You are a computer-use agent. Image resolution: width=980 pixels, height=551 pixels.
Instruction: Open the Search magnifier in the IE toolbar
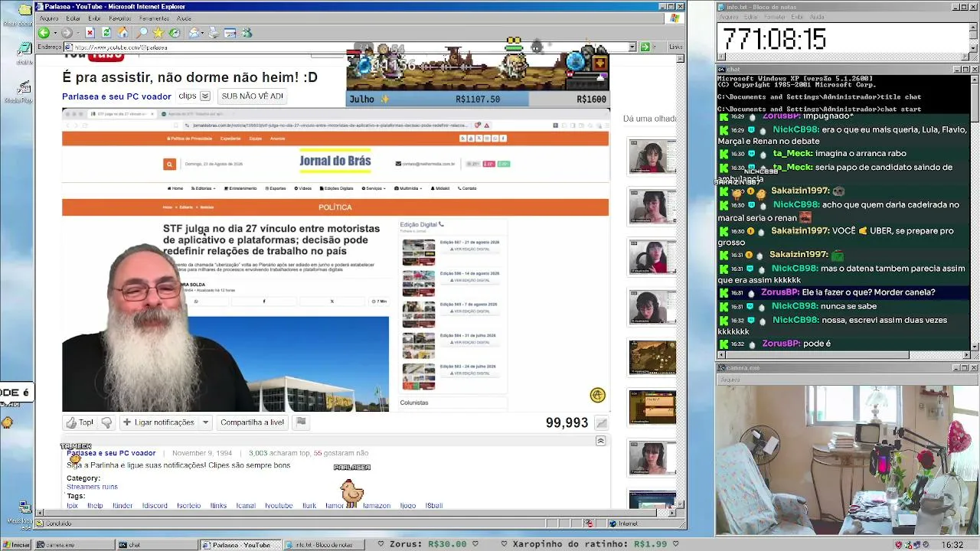click(142, 33)
